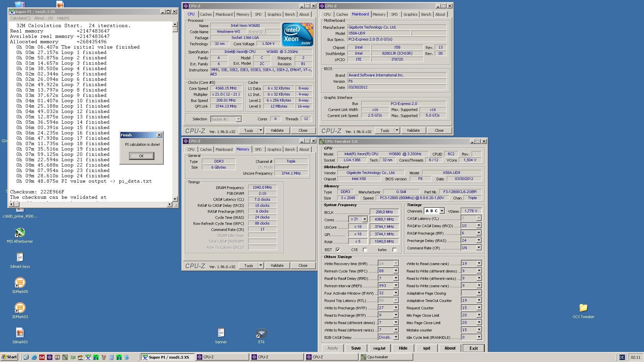Click the calculator quick launch icon
644x362 pixels.
(111, 357)
